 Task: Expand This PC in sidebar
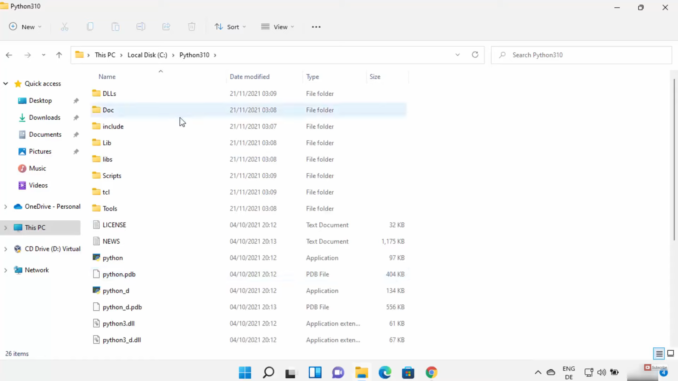pyautogui.click(x=6, y=227)
